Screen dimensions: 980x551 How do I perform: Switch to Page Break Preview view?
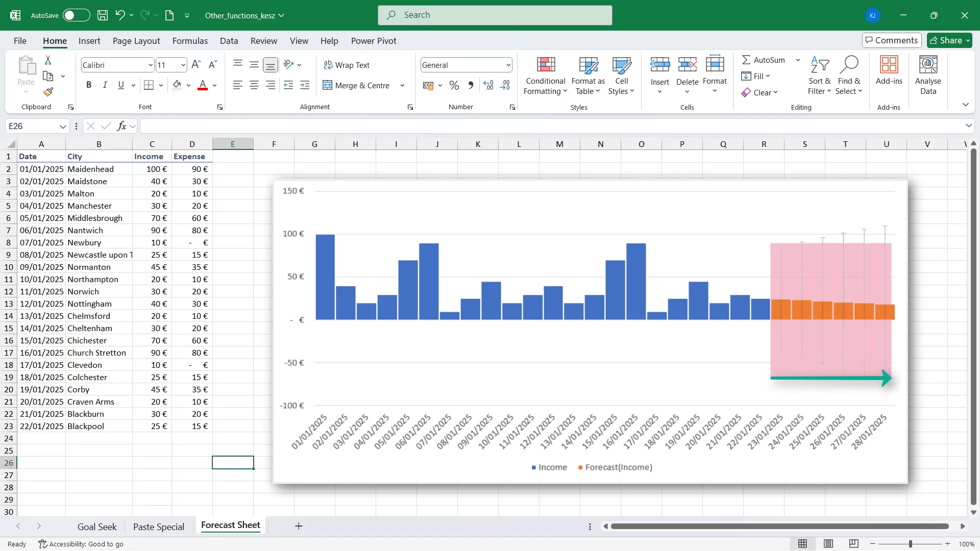854,544
